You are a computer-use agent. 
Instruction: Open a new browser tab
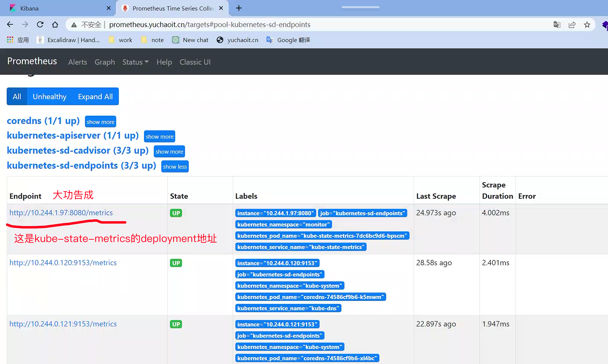coord(239,8)
